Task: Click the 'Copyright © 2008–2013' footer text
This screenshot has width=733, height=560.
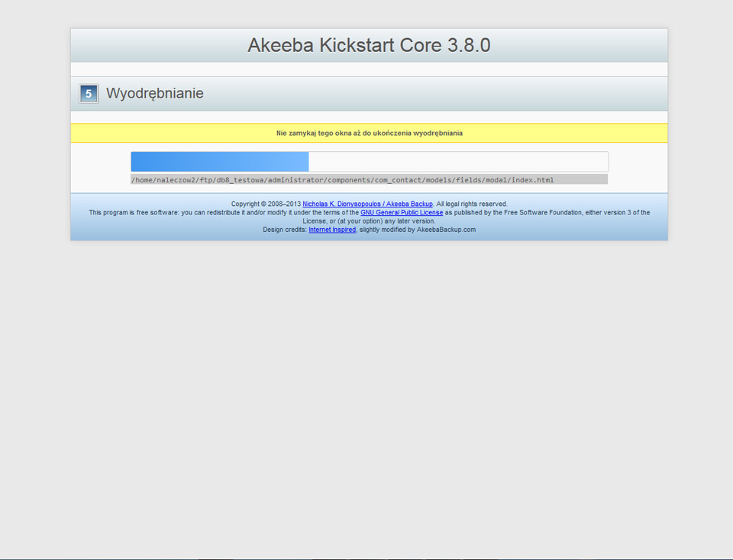Action: [266, 204]
